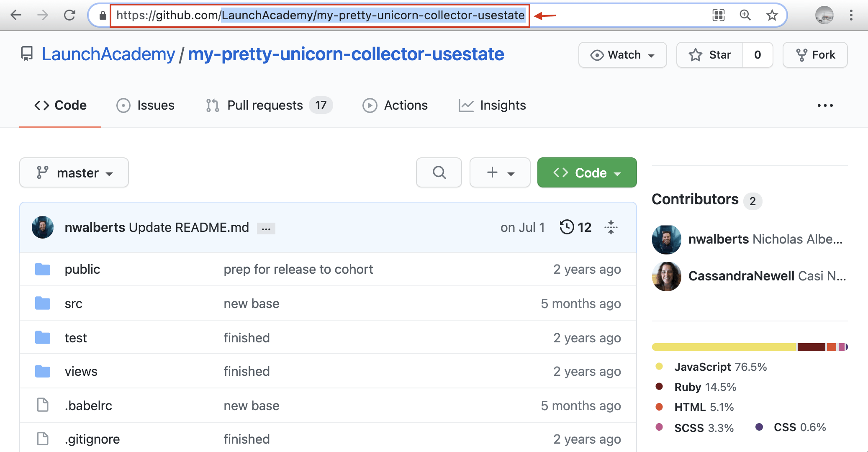Open the repository search magnifier
868x452 pixels.
[x=439, y=172]
